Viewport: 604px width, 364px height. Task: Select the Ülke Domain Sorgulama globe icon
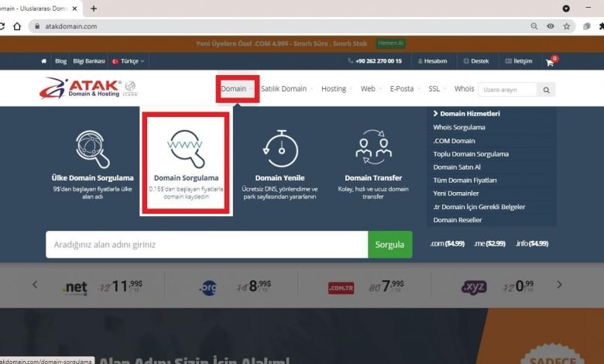point(93,149)
